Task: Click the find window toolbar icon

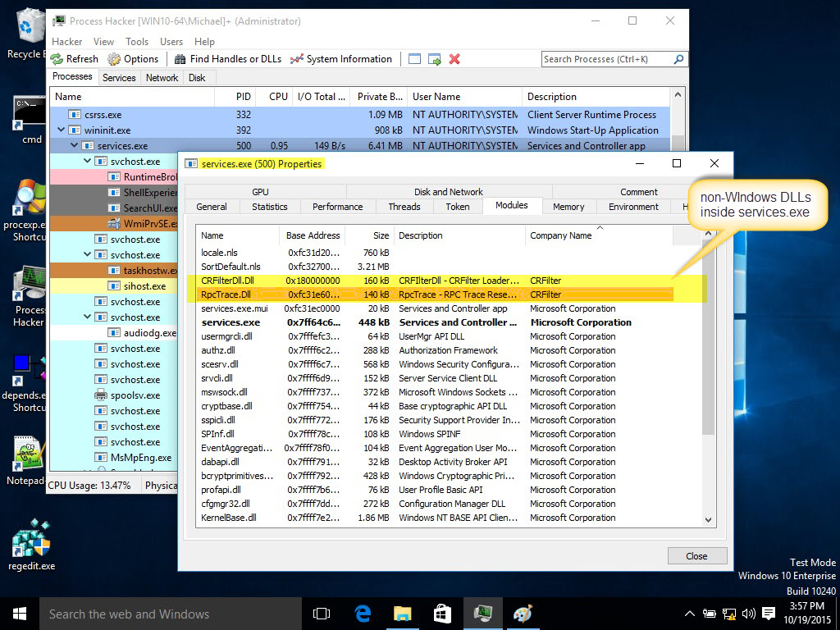Action: pyautogui.click(x=414, y=59)
